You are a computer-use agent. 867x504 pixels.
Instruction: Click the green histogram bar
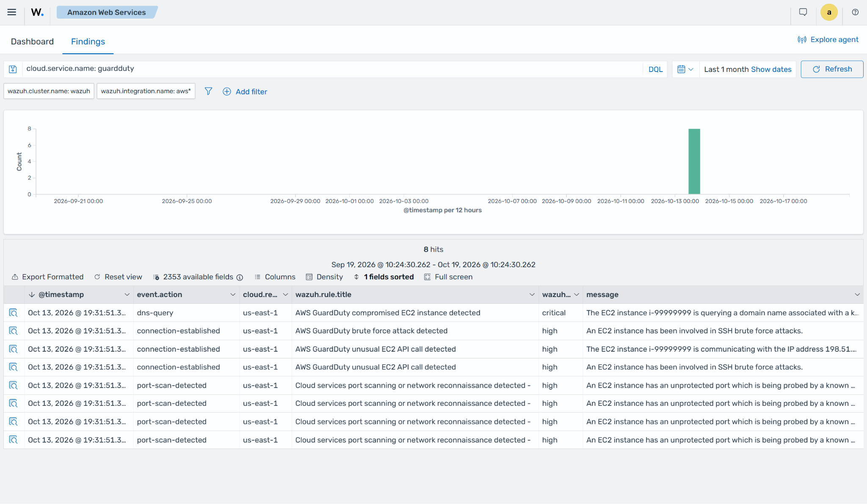[694, 161]
